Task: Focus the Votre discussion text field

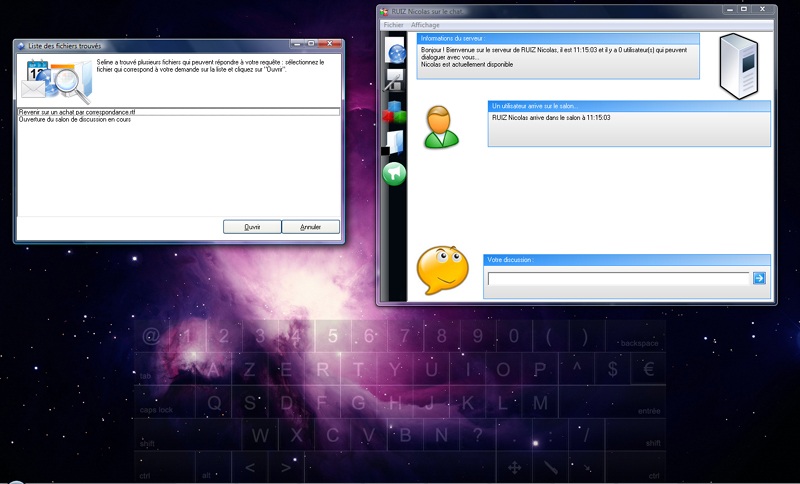Action: point(617,279)
